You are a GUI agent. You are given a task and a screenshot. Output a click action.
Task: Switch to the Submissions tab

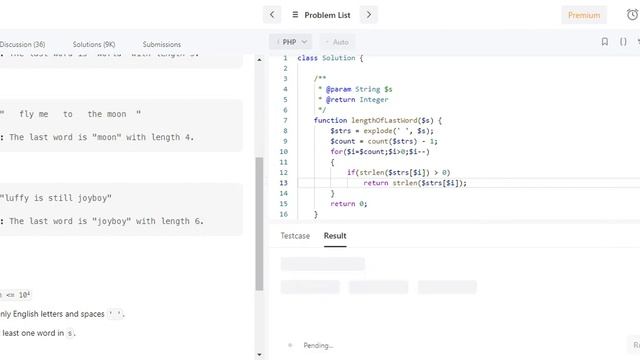[x=162, y=44]
